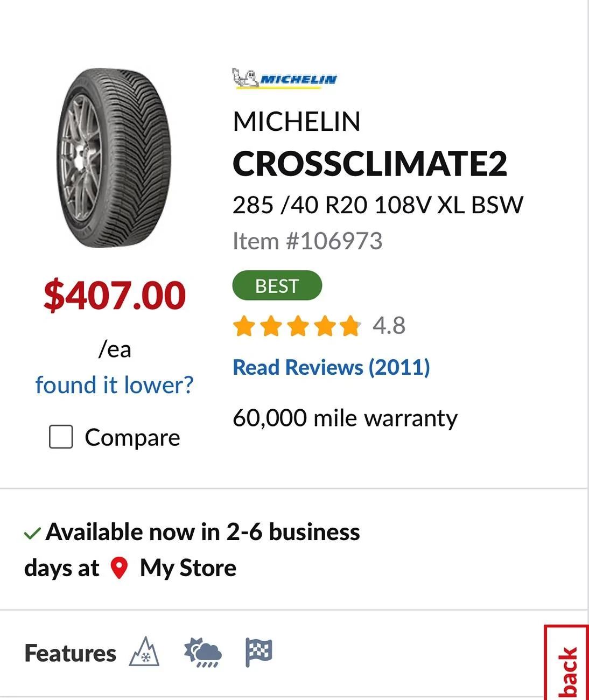Click the 4.8 rating score
Image resolution: width=589 pixels, height=700 pixels.
[x=389, y=326]
